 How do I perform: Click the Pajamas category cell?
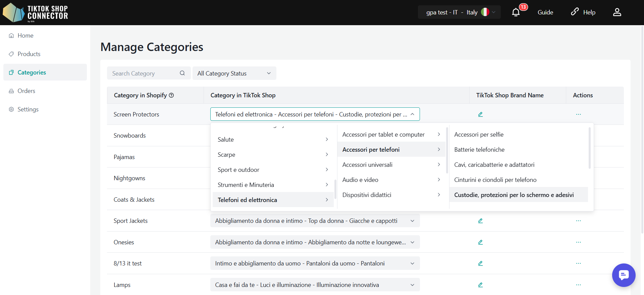click(155, 157)
